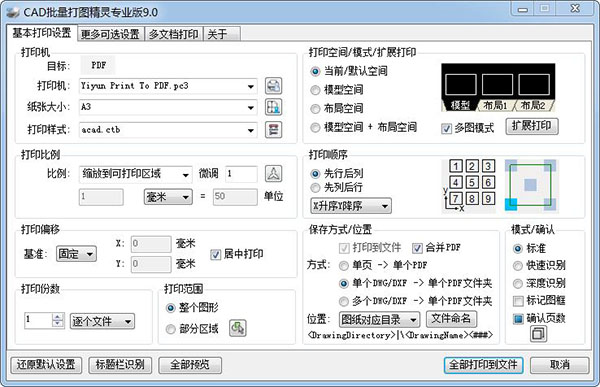Select 布局空间 radio option
600x387 pixels.
click(336, 109)
